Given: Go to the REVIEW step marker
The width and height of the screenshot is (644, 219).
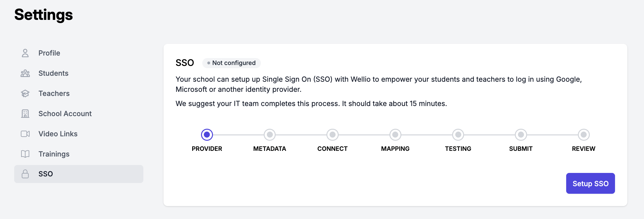Looking at the screenshot, I should pyautogui.click(x=584, y=135).
